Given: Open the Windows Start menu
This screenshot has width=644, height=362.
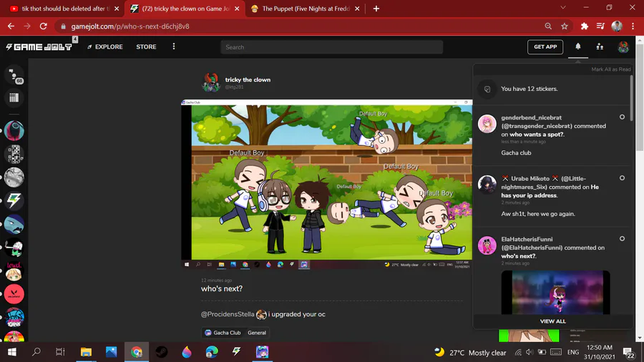Looking at the screenshot, I should [12, 352].
